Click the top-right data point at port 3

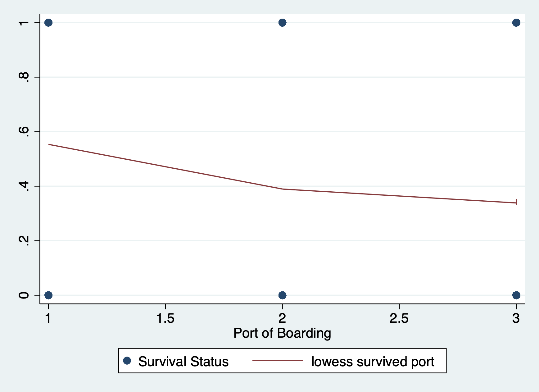[x=516, y=23]
